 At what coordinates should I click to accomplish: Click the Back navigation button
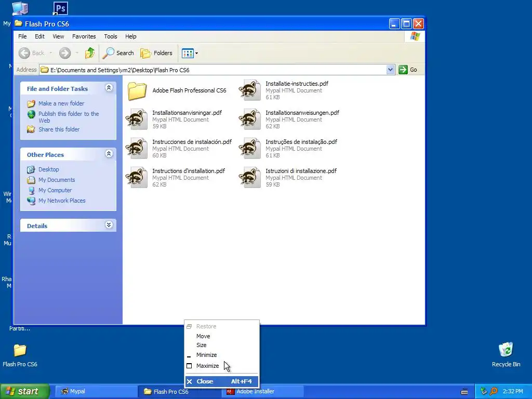tap(32, 53)
